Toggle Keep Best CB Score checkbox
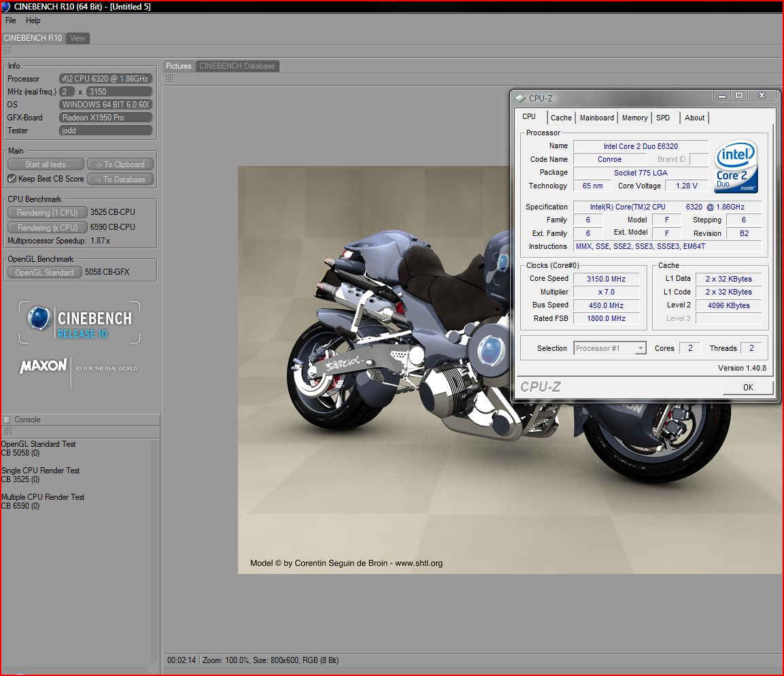 point(12,178)
